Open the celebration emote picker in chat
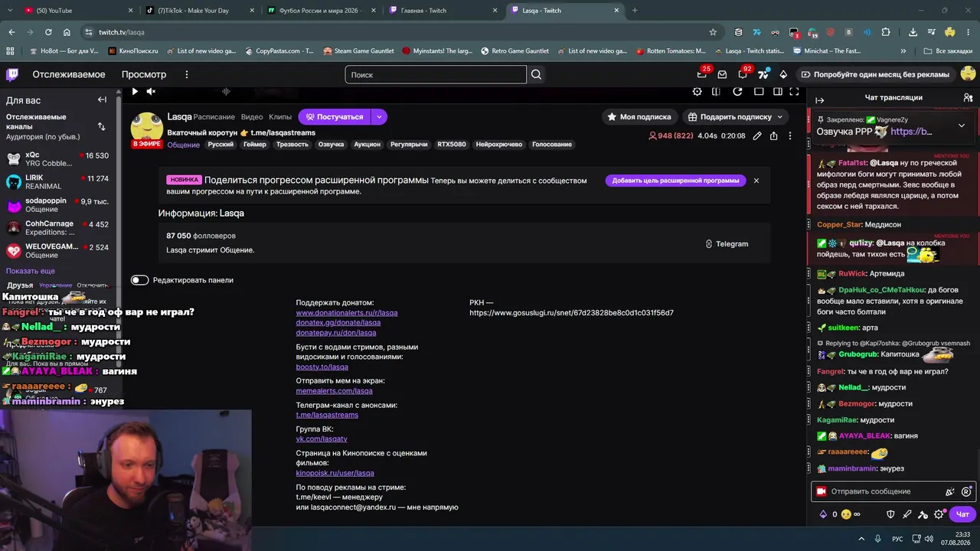The width and height of the screenshot is (980, 551). click(x=950, y=491)
